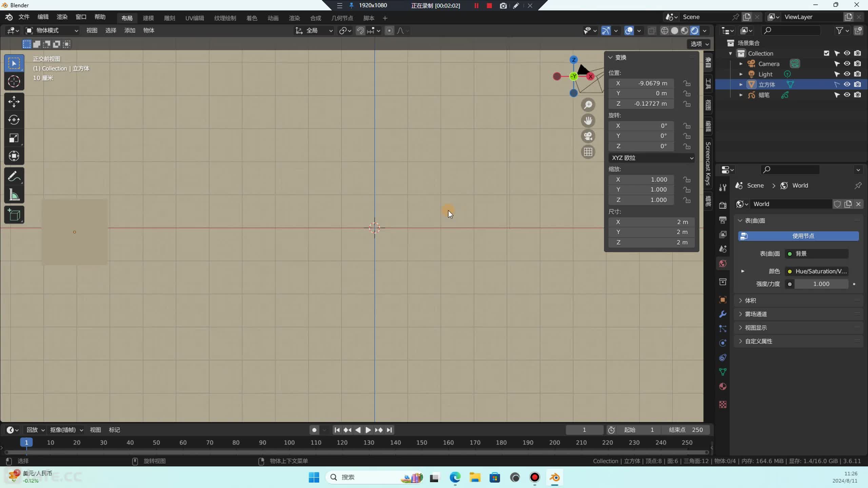The width and height of the screenshot is (868, 488).
Task: Toggle proportional editing button
Action: (389, 30)
